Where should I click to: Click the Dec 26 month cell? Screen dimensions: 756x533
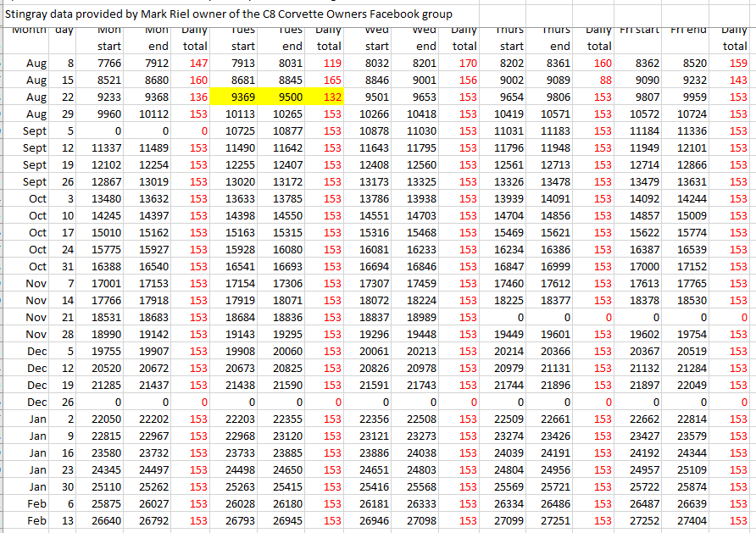coord(36,402)
